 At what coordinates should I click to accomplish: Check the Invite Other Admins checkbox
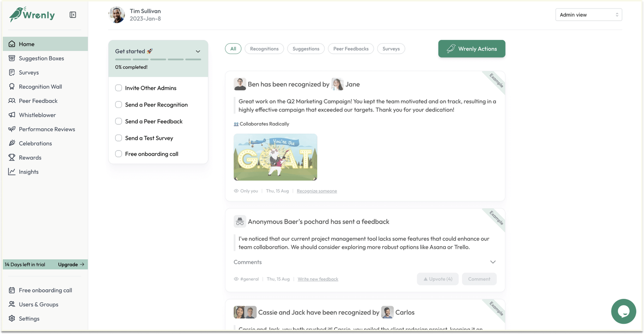click(119, 88)
